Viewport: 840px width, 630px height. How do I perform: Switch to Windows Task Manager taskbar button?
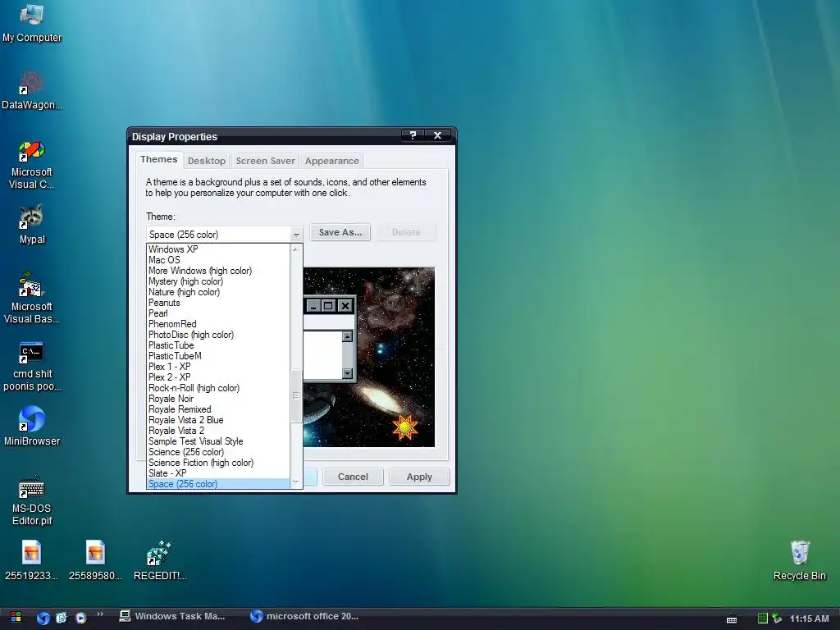(x=172, y=617)
